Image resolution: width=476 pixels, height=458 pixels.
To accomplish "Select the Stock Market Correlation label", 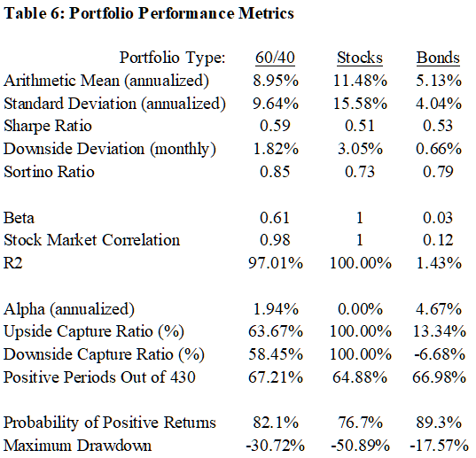I will 91,240.
